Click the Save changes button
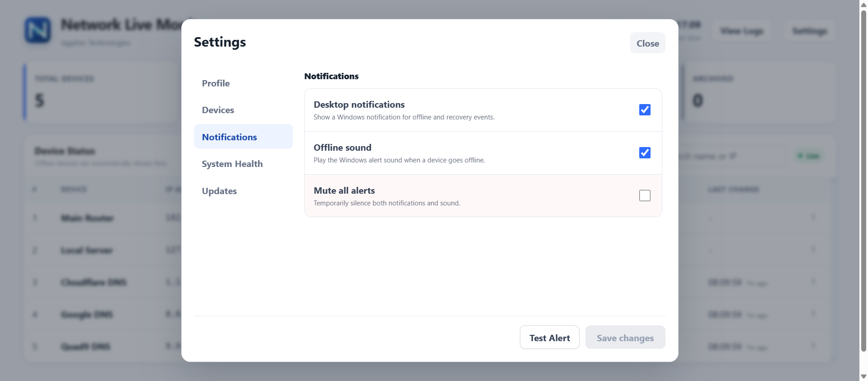 click(625, 338)
